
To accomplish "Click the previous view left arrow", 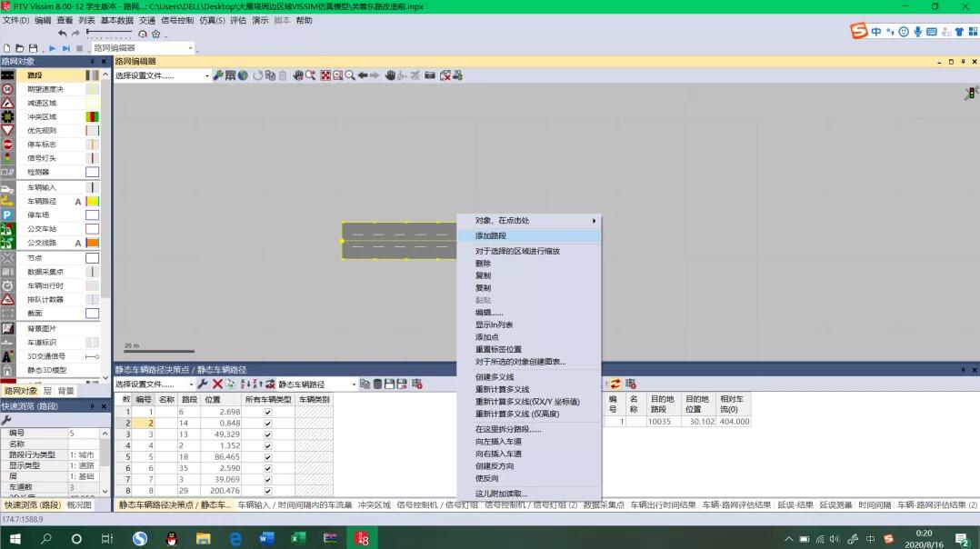I will point(363,75).
